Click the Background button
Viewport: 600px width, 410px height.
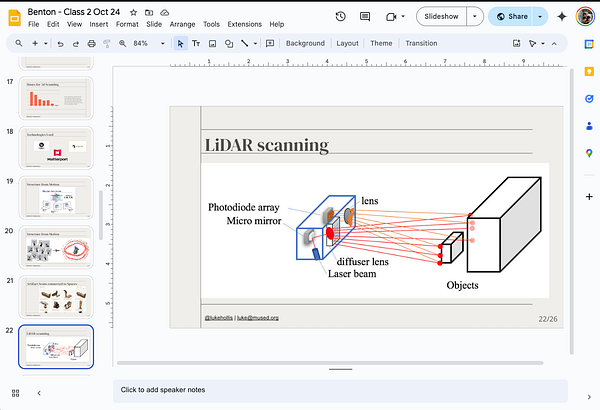[305, 44]
